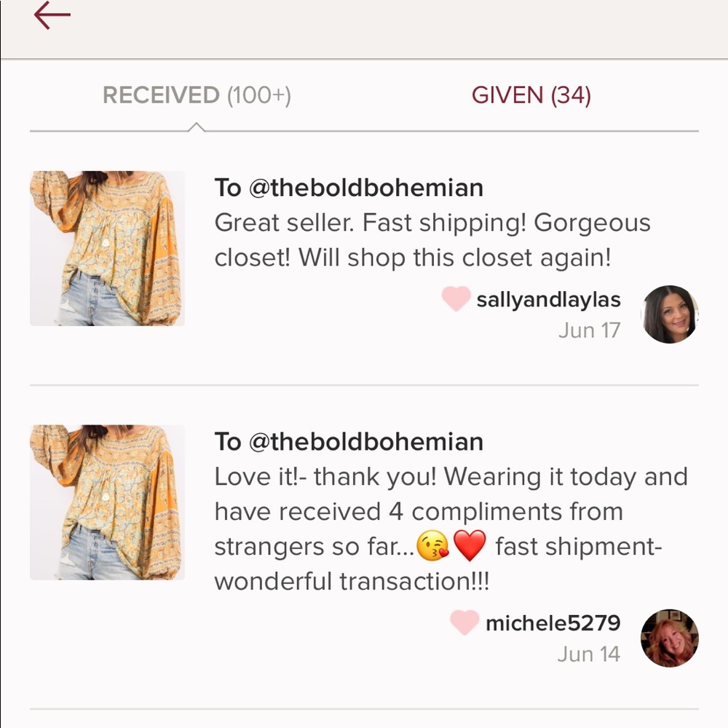Image resolution: width=728 pixels, height=728 pixels.
Task: Select the RECEIVED tab
Action: [197, 95]
